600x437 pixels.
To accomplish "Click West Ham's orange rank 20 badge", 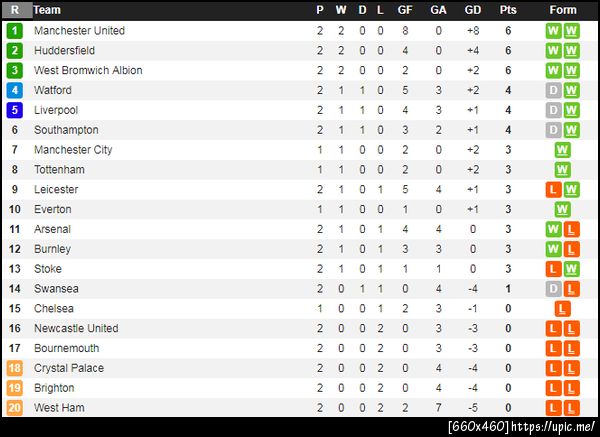I will click(14, 408).
